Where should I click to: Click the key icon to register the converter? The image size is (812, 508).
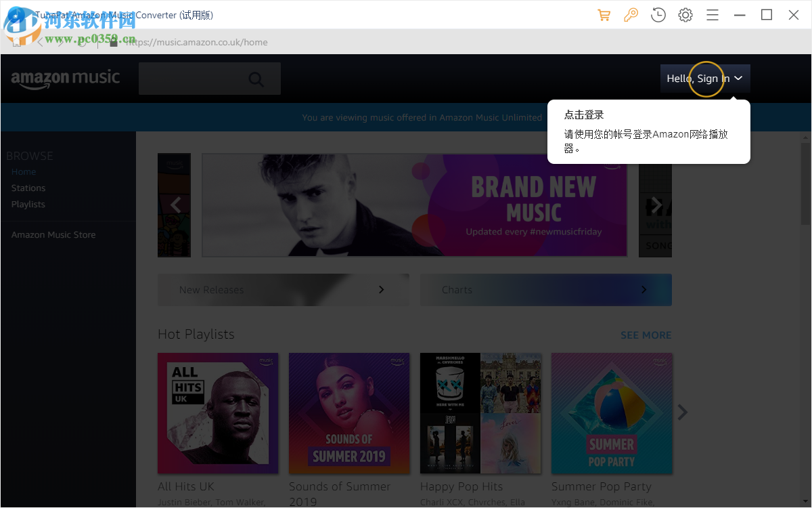tap(631, 14)
